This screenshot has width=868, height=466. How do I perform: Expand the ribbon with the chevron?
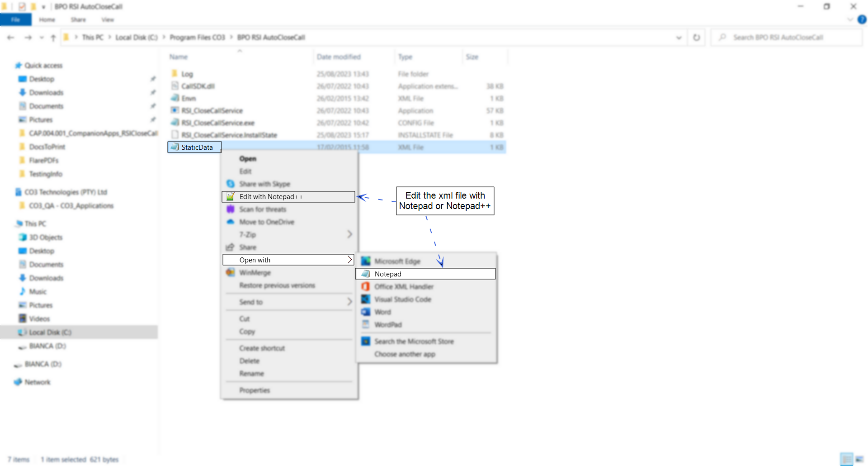tap(850, 19)
